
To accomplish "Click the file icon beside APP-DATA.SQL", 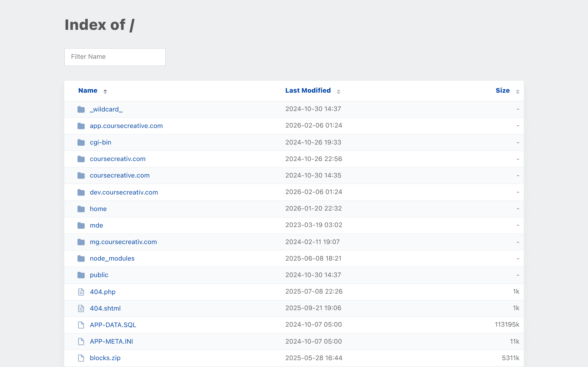I will point(81,325).
